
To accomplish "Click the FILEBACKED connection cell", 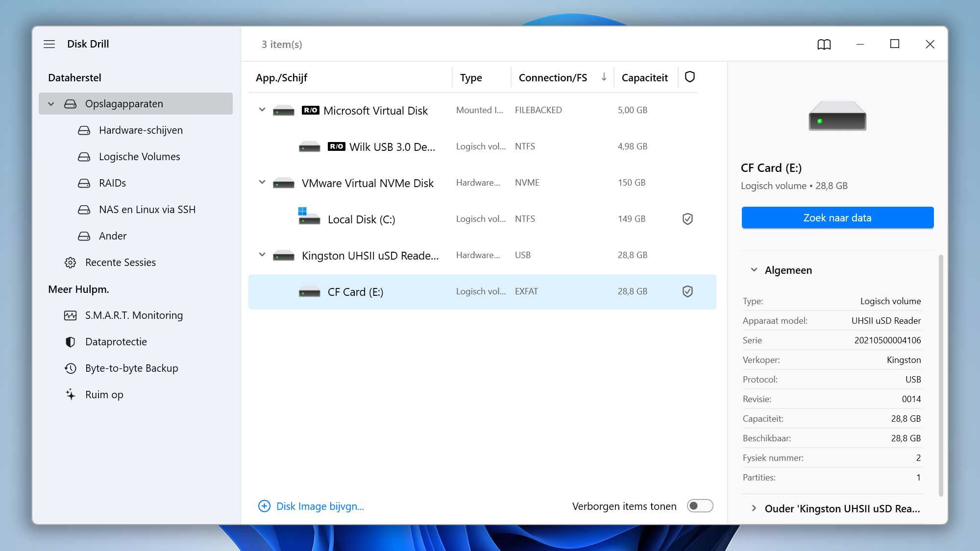I will (538, 110).
